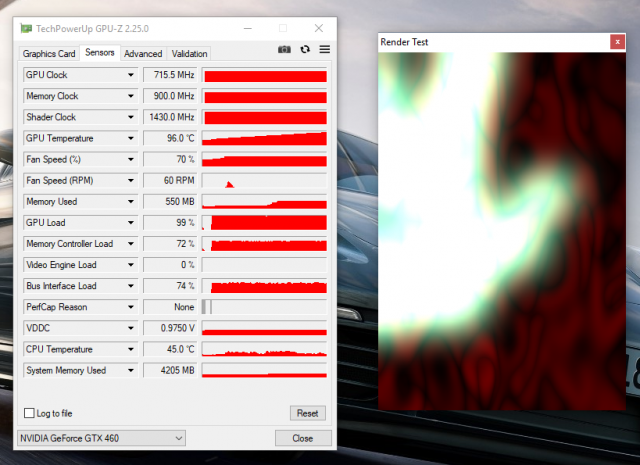This screenshot has width=640, height=465.
Task: Expand the Fan Speed (%) dropdown
Action: click(x=131, y=160)
